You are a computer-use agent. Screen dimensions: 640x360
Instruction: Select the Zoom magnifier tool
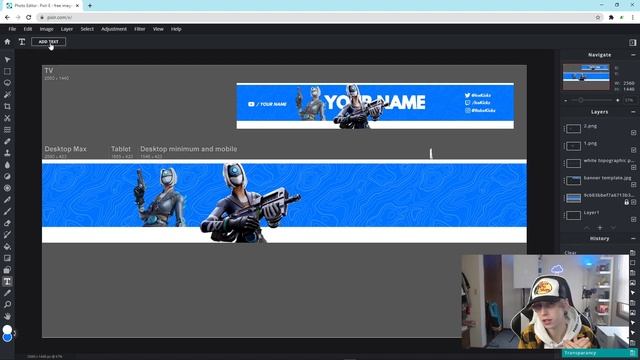pos(7,304)
